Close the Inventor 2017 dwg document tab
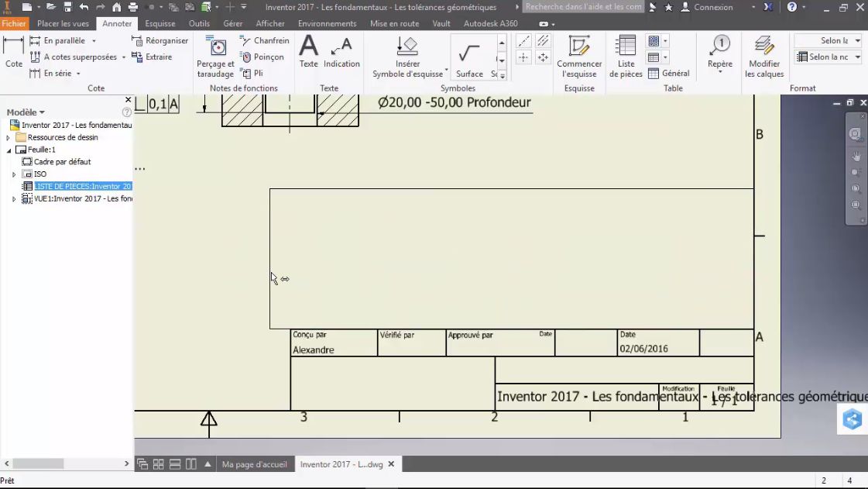The width and height of the screenshot is (868, 489). 391,464
